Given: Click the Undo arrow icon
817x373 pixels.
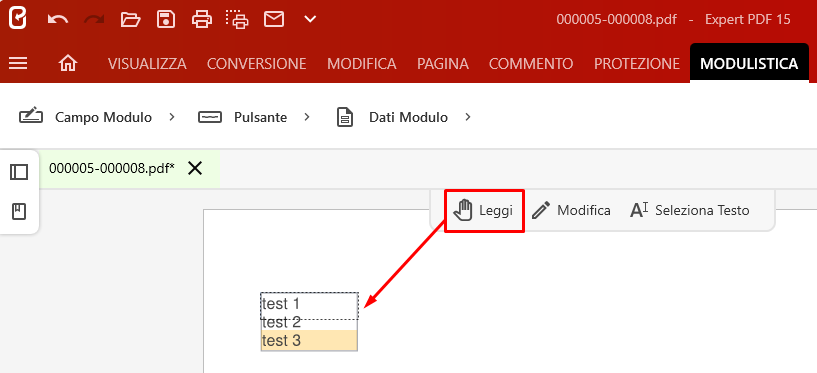Looking at the screenshot, I should pyautogui.click(x=58, y=20).
